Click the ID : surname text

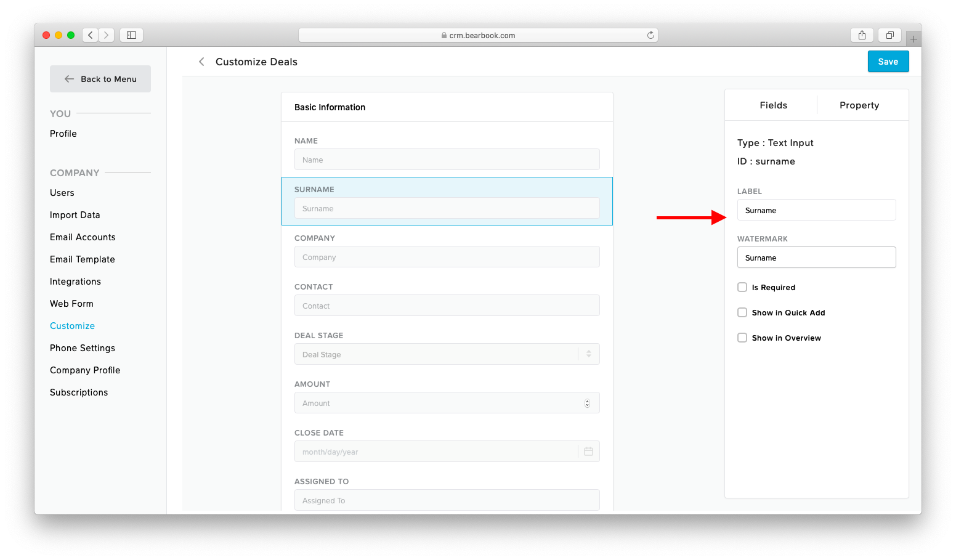766,161
